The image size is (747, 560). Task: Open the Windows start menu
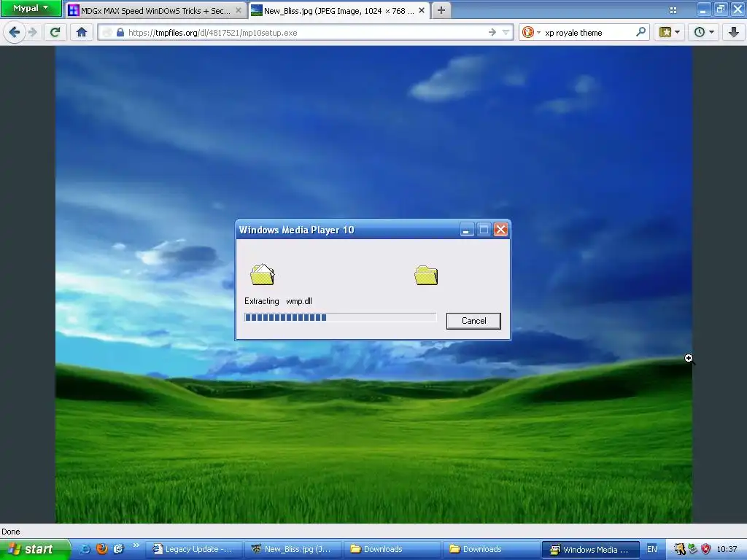pyautogui.click(x=35, y=549)
